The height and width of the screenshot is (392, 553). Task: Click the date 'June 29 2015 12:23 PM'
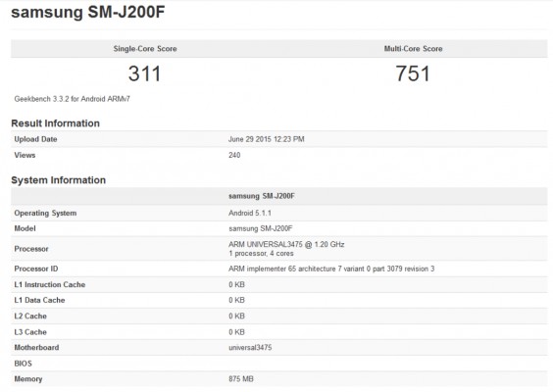pos(267,139)
